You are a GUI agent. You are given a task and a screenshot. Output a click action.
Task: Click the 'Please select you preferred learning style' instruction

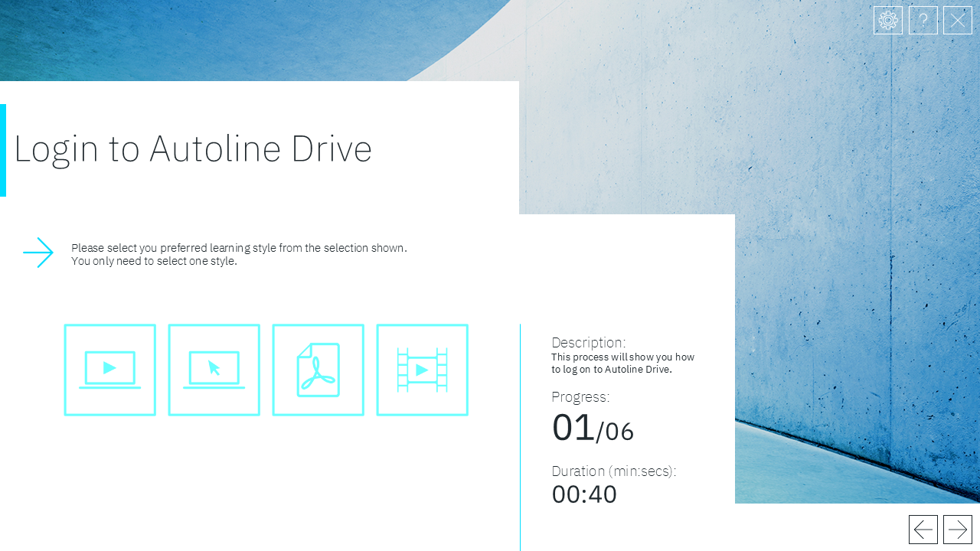tap(239, 248)
